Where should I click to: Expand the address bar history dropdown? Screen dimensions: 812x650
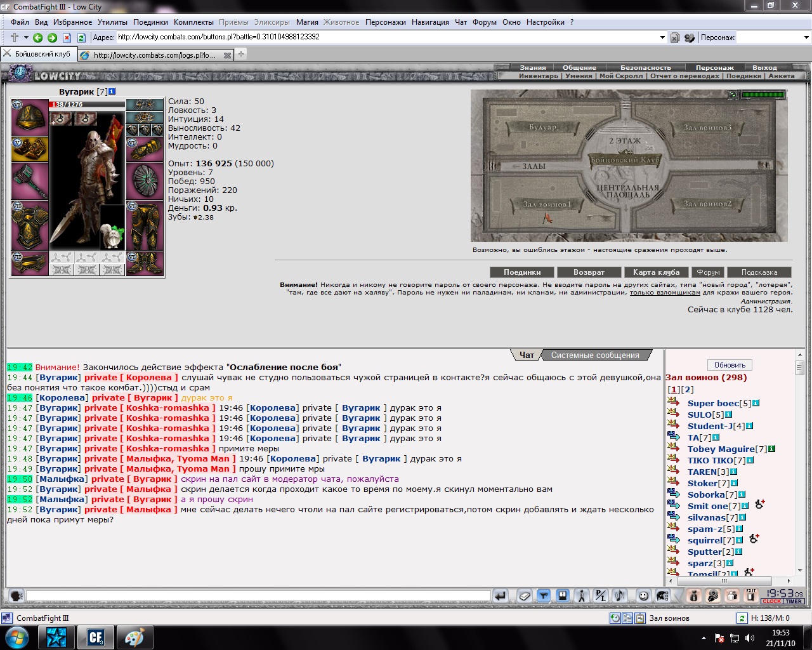click(x=662, y=37)
